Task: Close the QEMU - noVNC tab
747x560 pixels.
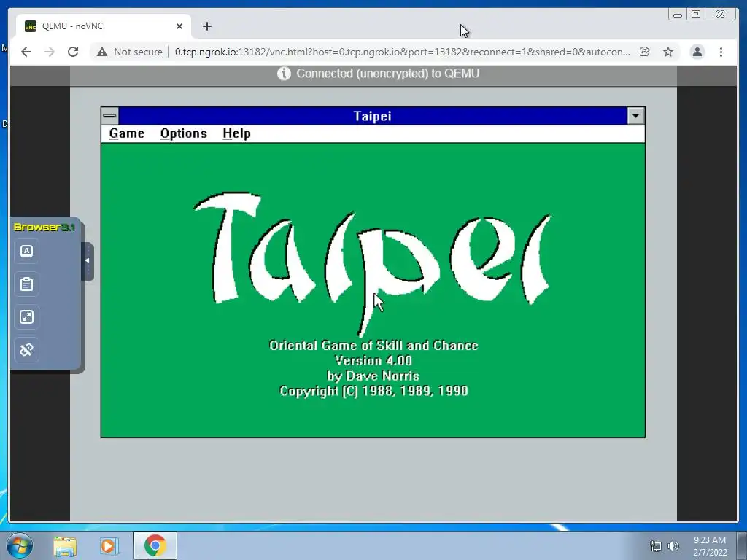Action: point(179,26)
